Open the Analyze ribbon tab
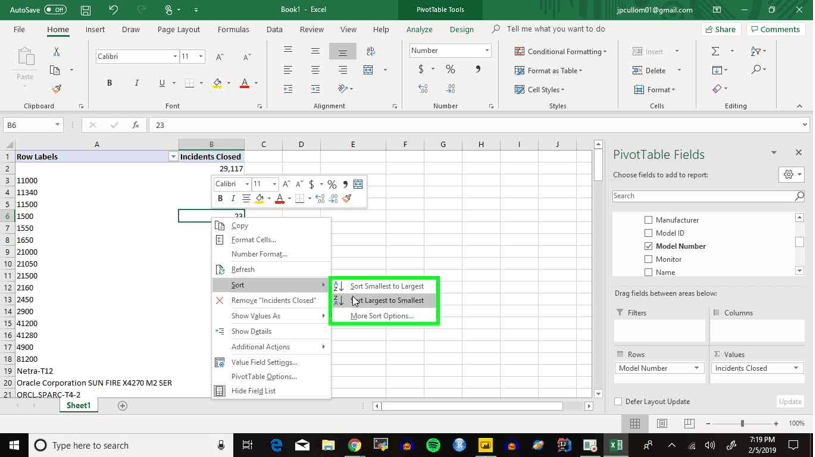 point(419,30)
